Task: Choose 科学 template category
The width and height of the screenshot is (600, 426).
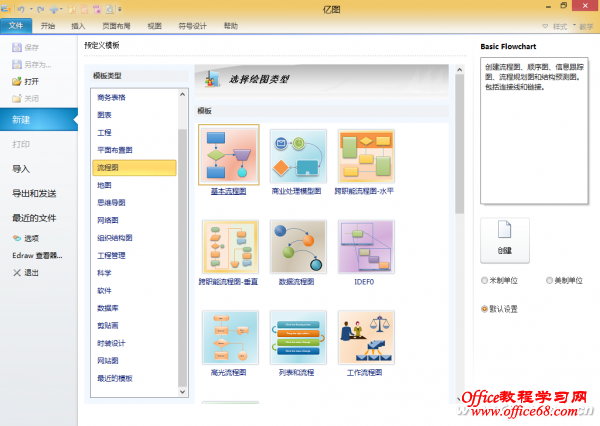Action: click(104, 273)
